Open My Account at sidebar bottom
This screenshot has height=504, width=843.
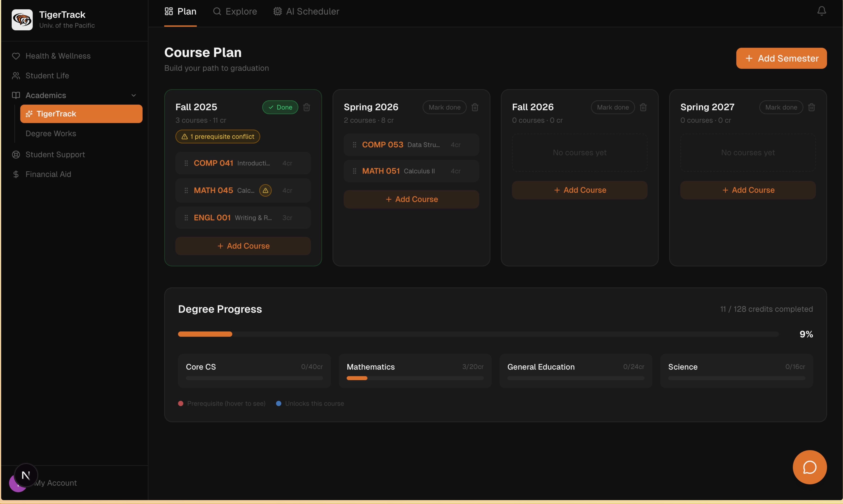(55, 483)
